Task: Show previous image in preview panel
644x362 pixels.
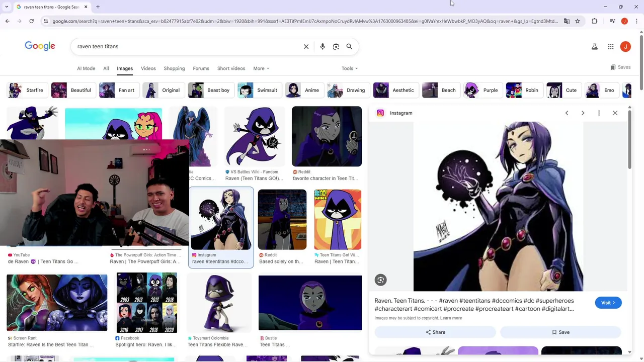Action: tap(567, 113)
